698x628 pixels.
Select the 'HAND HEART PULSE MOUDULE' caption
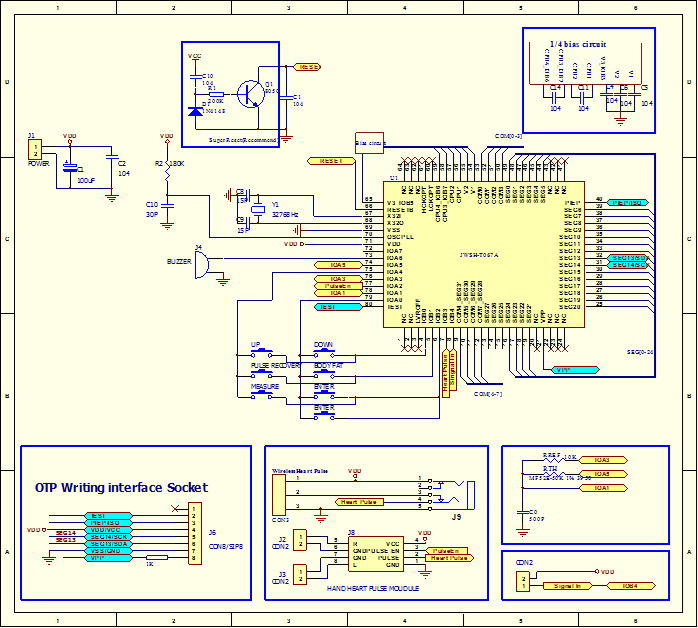coord(373,588)
